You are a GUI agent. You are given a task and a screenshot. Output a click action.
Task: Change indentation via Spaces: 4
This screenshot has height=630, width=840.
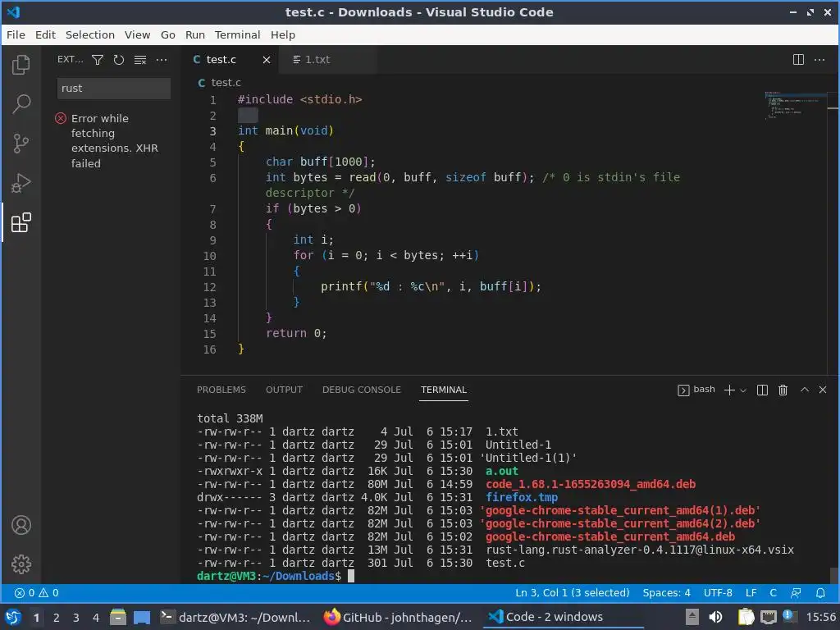point(666,592)
